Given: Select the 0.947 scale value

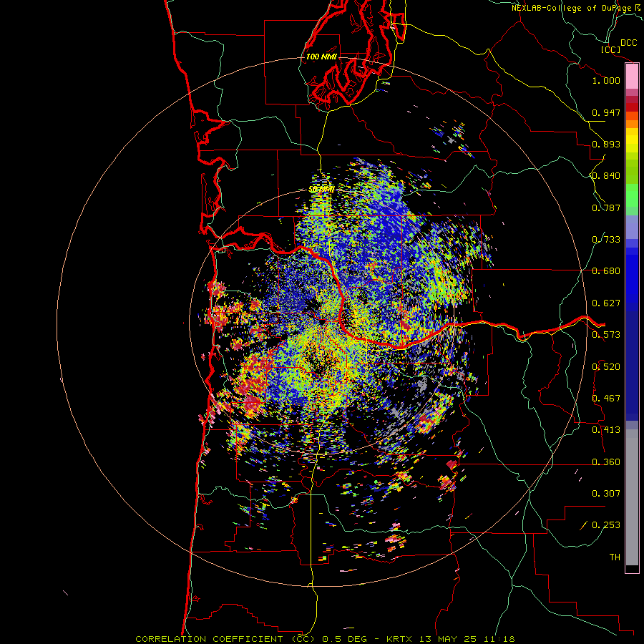Looking at the screenshot, I should (606, 112).
